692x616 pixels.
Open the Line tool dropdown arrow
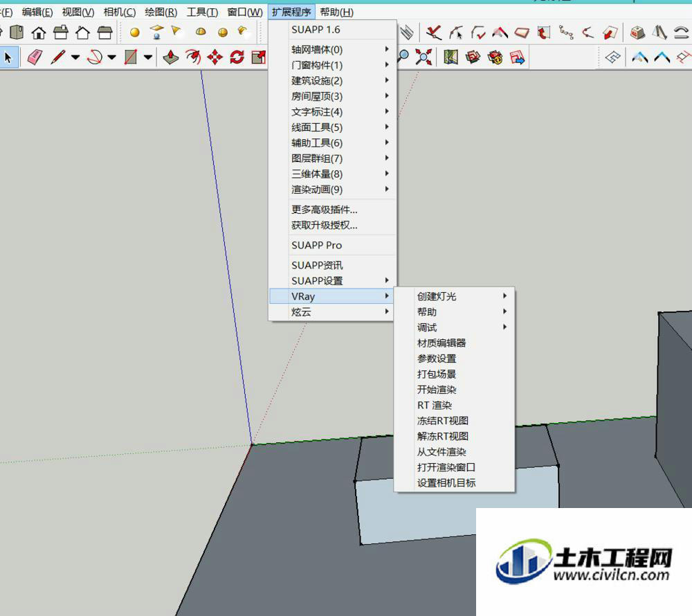(x=75, y=57)
